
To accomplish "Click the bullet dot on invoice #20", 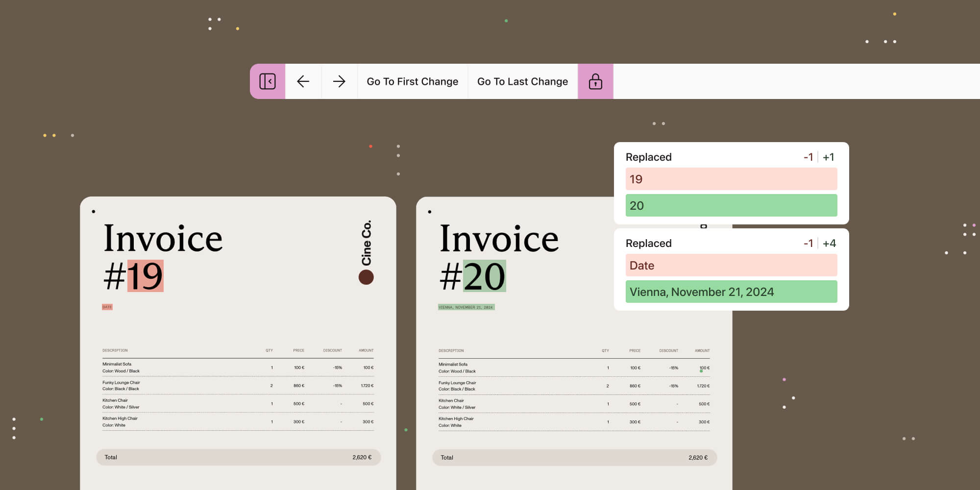I will point(430,211).
